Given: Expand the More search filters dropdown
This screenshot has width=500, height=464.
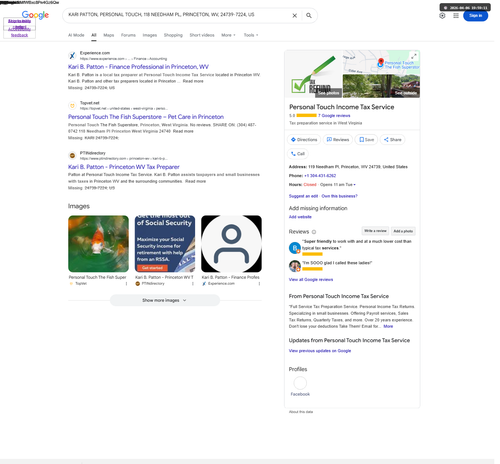Looking at the screenshot, I should (x=228, y=35).
